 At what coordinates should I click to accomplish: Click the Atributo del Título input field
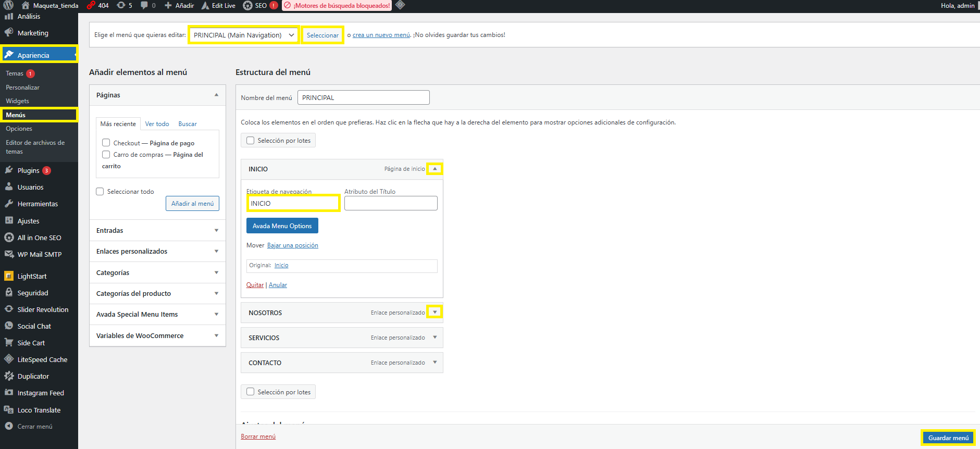391,204
